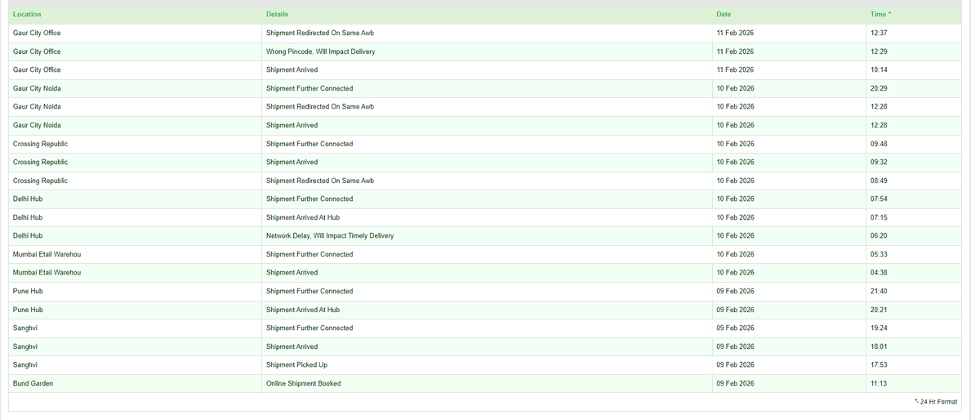
Task: Select the time value 20:29
Action: pos(880,88)
